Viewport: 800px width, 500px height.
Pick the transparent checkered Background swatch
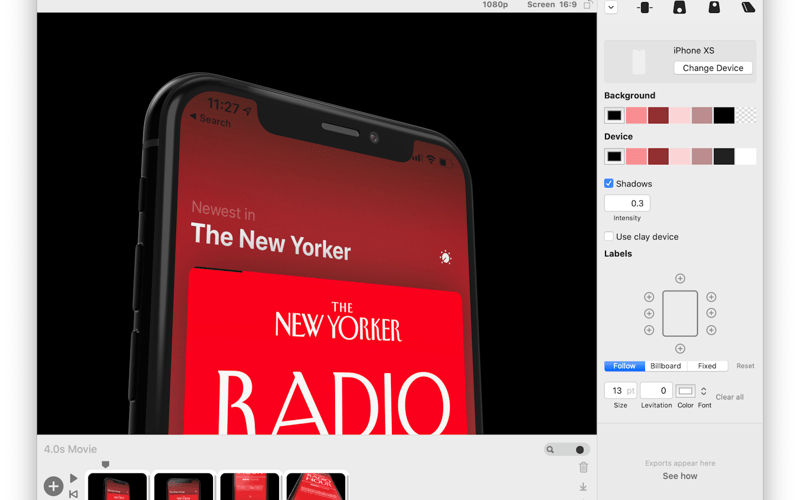(x=746, y=115)
